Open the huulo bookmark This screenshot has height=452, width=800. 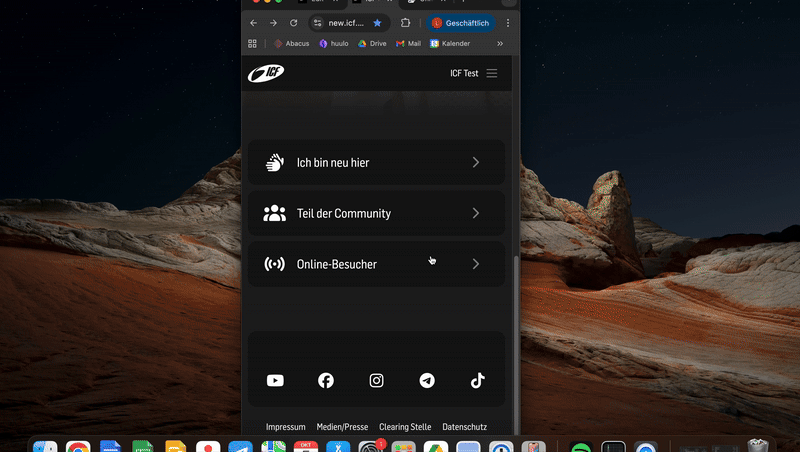334,43
